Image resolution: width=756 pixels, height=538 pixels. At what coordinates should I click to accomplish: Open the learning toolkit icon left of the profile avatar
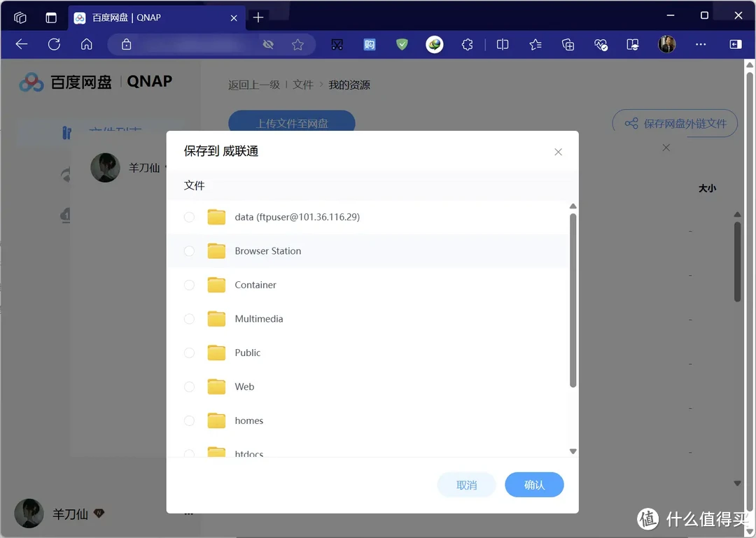tap(633, 45)
